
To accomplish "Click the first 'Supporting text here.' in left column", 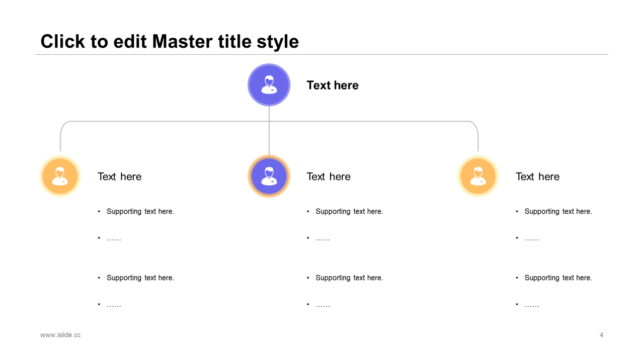I will pos(140,212).
